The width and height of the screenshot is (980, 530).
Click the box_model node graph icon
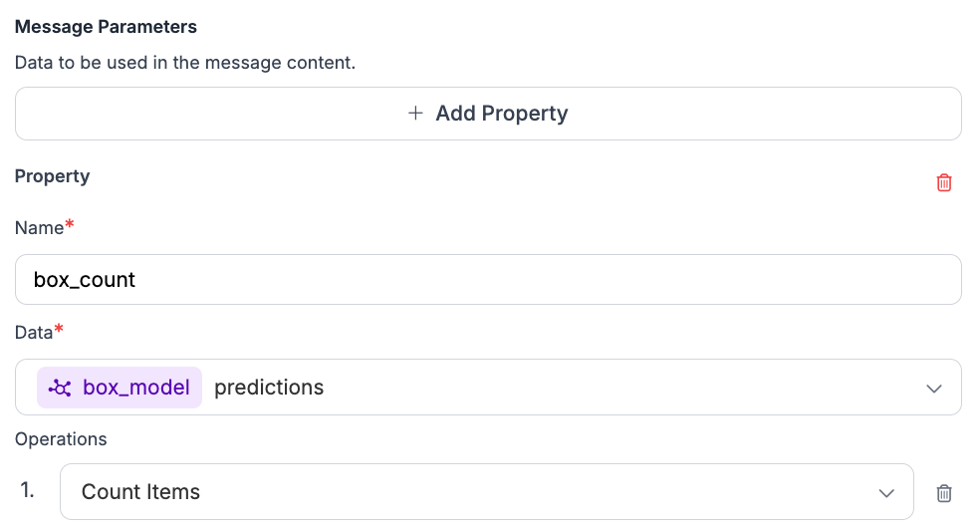61,388
